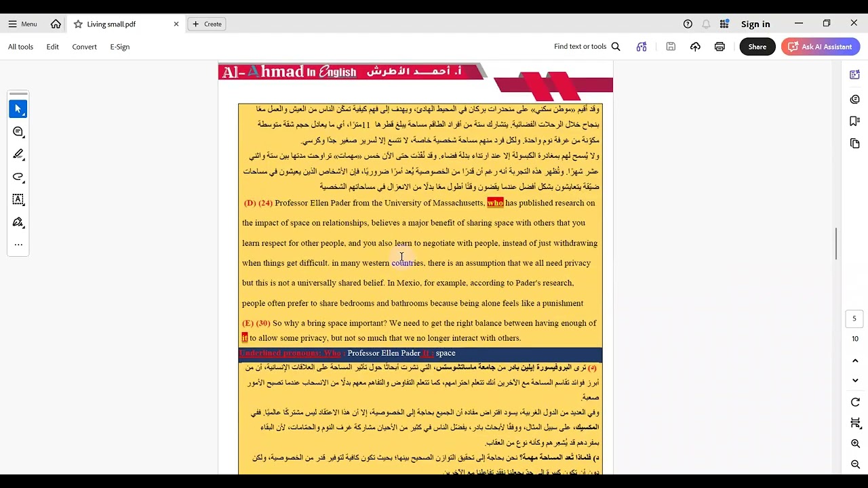Viewport: 868px width, 488px height.
Task: Open the All tools menu
Action: click(x=20, y=47)
